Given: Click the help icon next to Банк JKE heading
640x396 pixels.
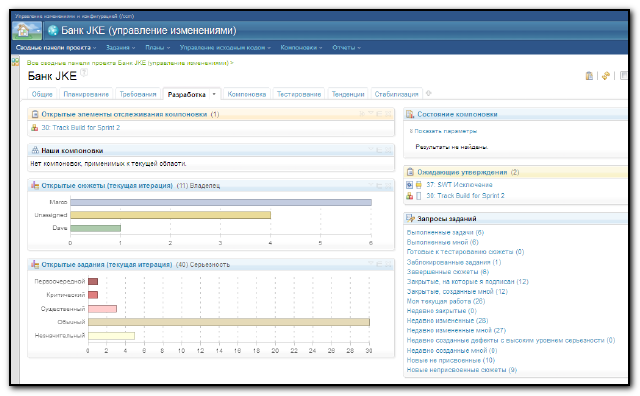Looking at the screenshot, I should click(x=84, y=73).
